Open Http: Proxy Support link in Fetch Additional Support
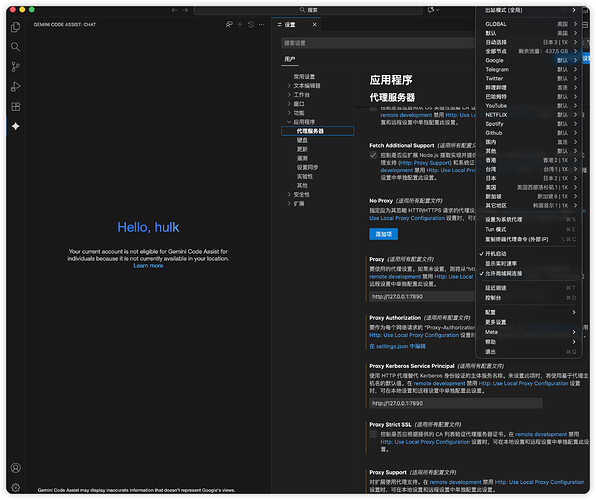 425,163
